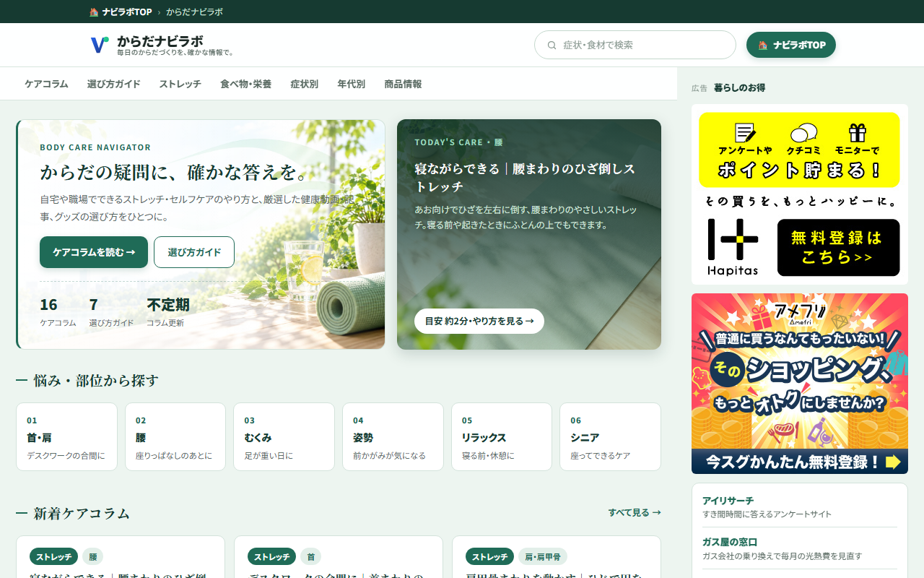Click the 暮らしのお得 sidebar heading

pos(739,87)
